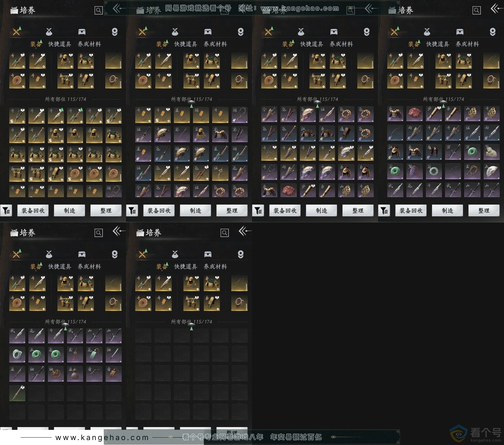Open the search icon in top-left panel
The height and width of the screenshot is (445, 504).
point(99,10)
